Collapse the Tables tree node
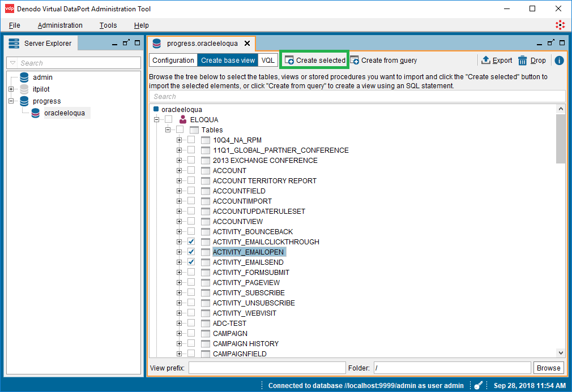Image resolution: width=572 pixels, height=392 pixels. pyautogui.click(x=168, y=130)
